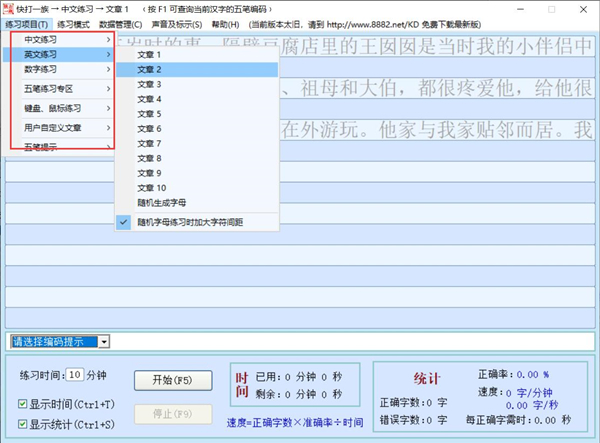
Task: Toggle 显示时间 (Ctrl+T) checkbox
Action: point(24,404)
